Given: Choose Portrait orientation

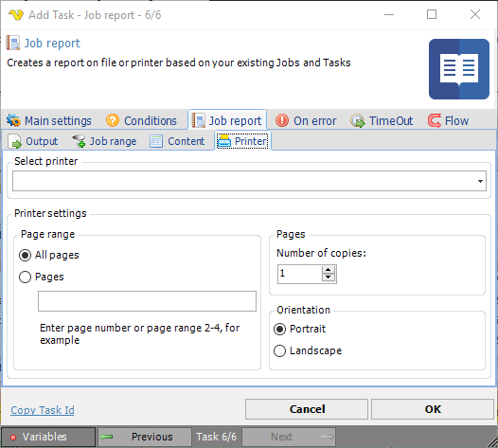Looking at the screenshot, I should 279,330.
